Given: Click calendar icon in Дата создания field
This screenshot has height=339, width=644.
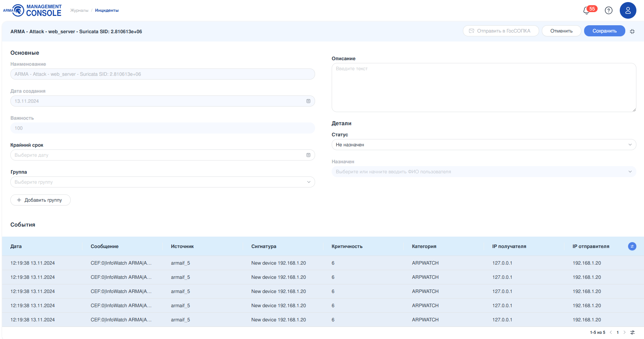Looking at the screenshot, I should click(x=308, y=101).
